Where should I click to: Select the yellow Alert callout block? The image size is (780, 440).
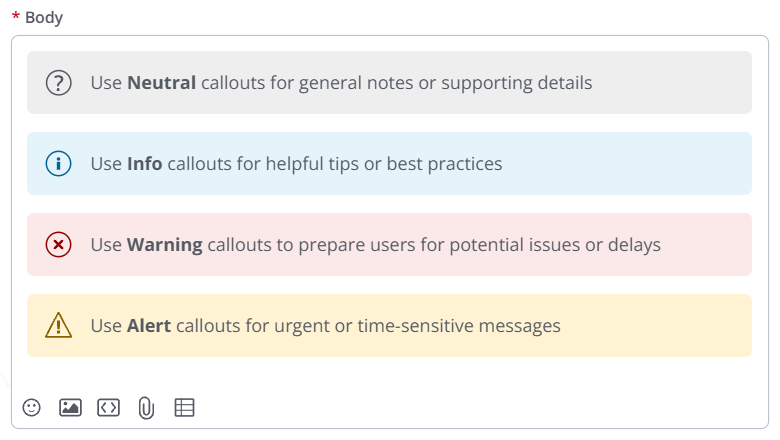[x=390, y=326]
